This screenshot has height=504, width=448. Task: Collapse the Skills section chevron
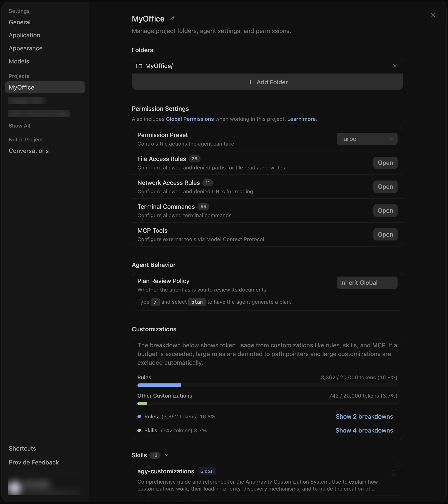click(x=167, y=455)
